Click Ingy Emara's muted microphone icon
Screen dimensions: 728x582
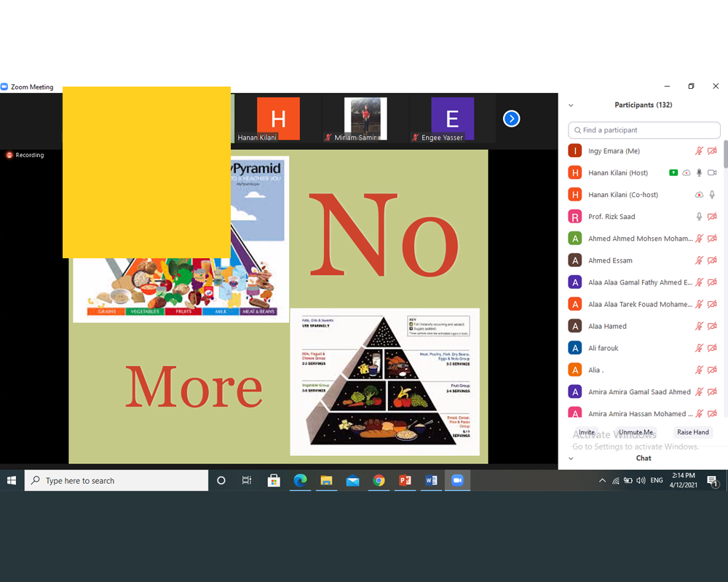699,151
